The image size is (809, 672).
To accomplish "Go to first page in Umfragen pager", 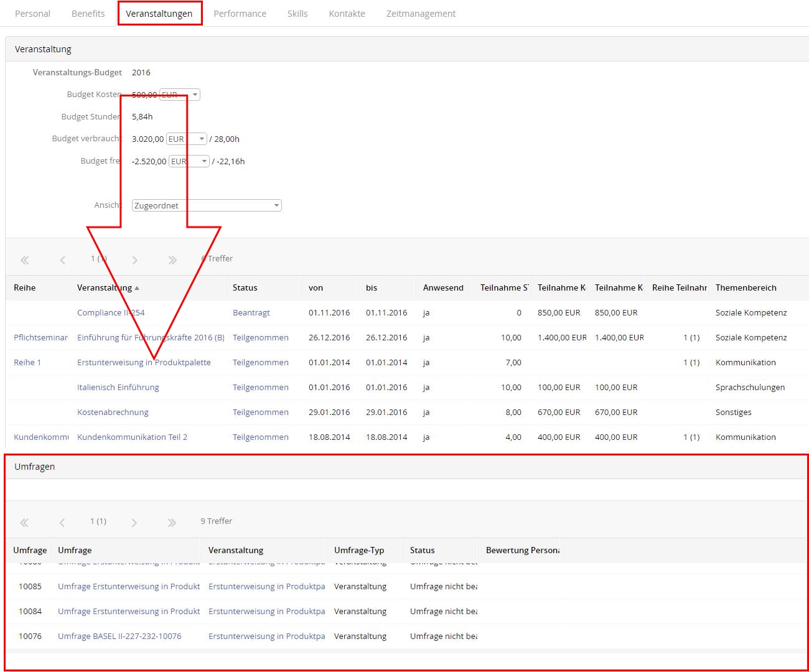I will click(24, 523).
